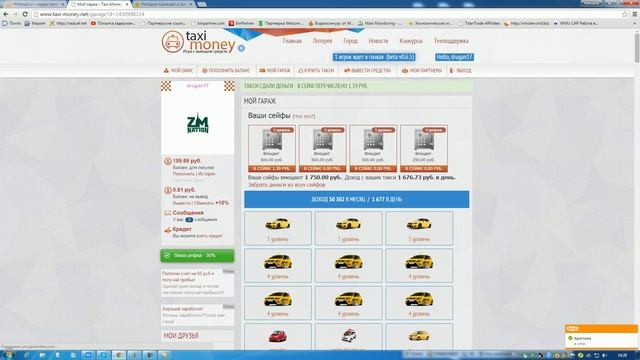The width and height of the screenshot is (640, 360).
Task: Open Лотерея in the top menu
Action: (x=322, y=41)
